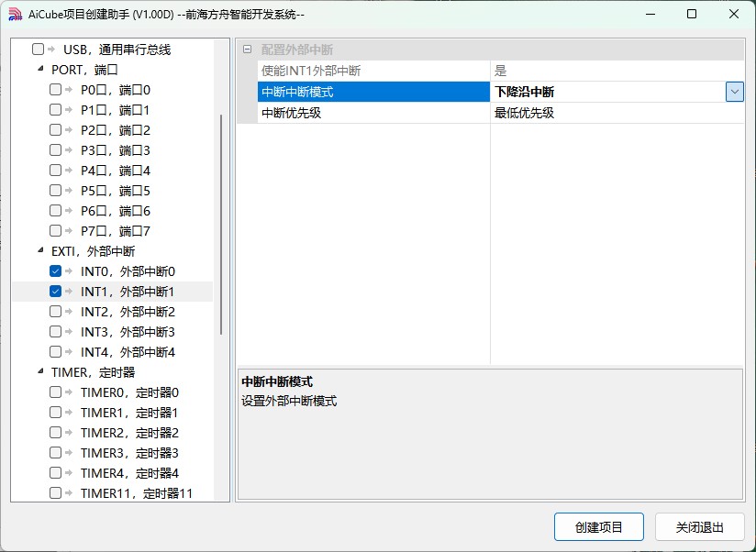The image size is (756, 552).
Task: Check the P3口 端口3 box
Action: coord(55,150)
